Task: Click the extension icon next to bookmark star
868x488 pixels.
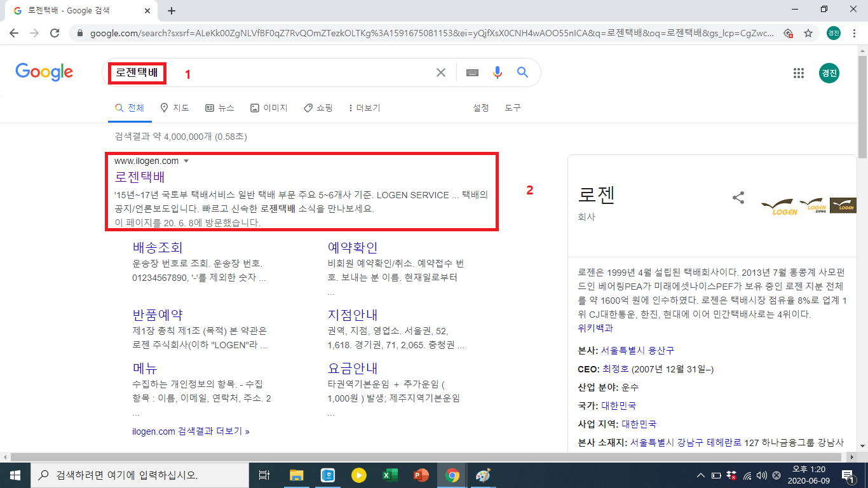Action: pyautogui.click(x=789, y=33)
